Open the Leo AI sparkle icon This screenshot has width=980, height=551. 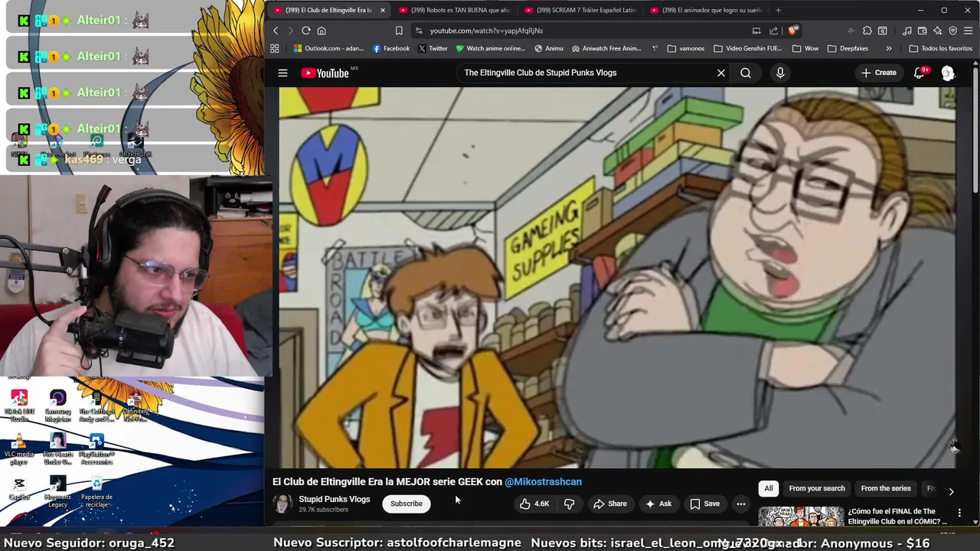point(938,31)
